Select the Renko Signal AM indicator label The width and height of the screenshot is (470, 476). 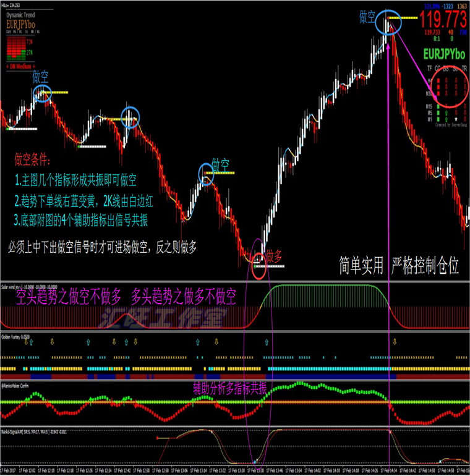28,431
